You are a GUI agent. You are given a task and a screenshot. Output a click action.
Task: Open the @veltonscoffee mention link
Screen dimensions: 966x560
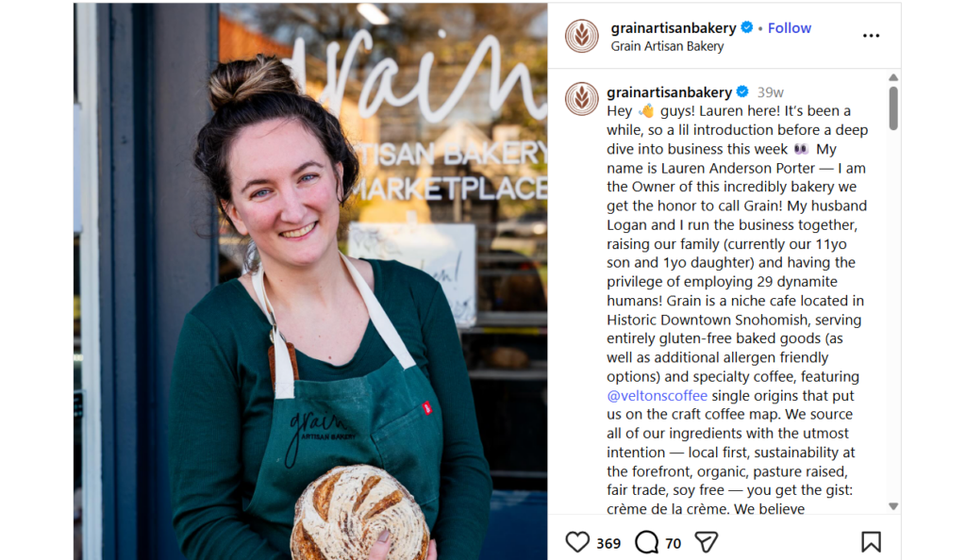[657, 396]
